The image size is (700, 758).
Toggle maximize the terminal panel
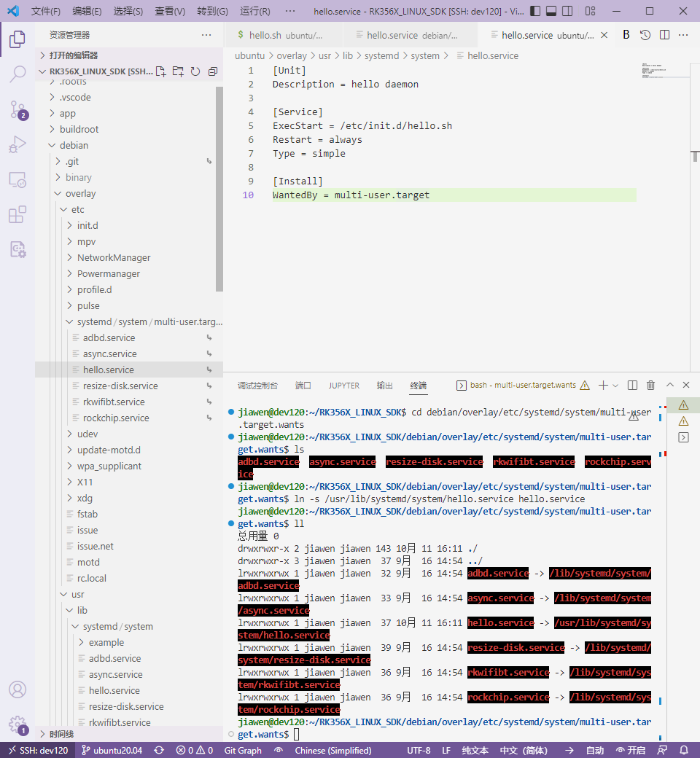669,385
